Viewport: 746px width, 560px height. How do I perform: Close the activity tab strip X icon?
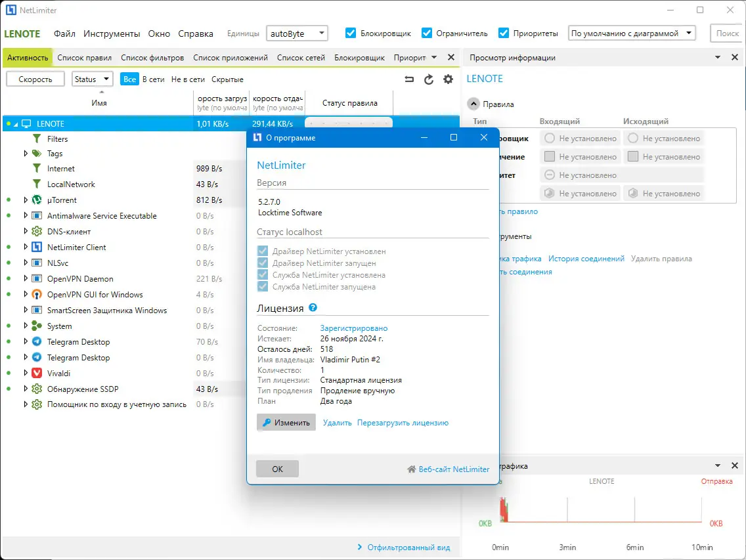coord(451,57)
